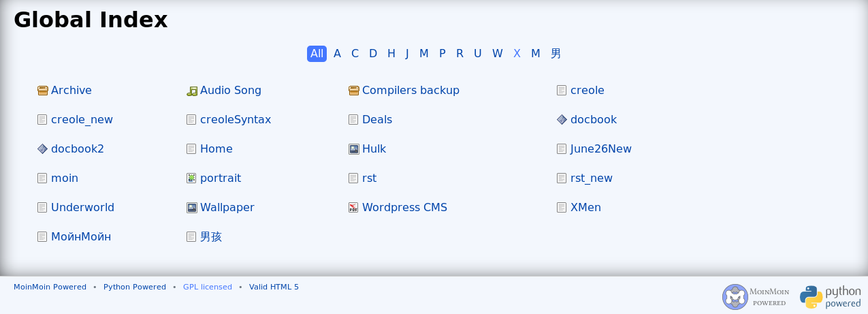Click the MoinMoin Powered logo badge
This screenshot has width=868, height=314.
pos(756,297)
